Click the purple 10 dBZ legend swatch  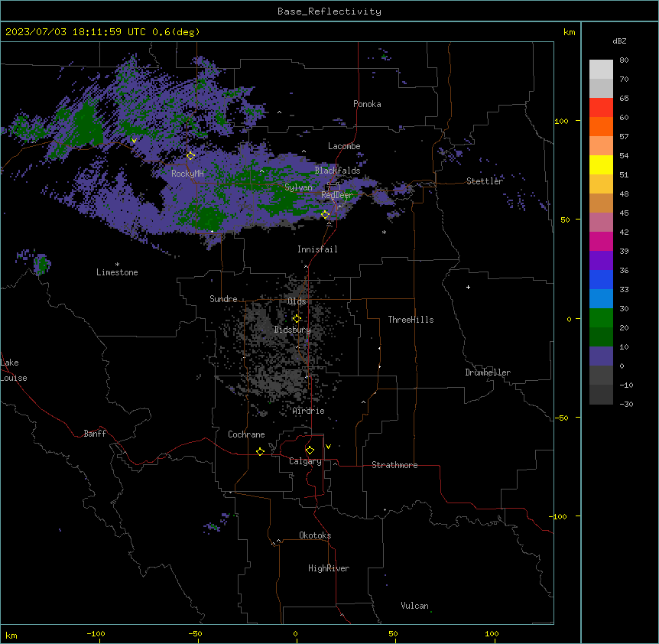pyautogui.click(x=601, y=356)
